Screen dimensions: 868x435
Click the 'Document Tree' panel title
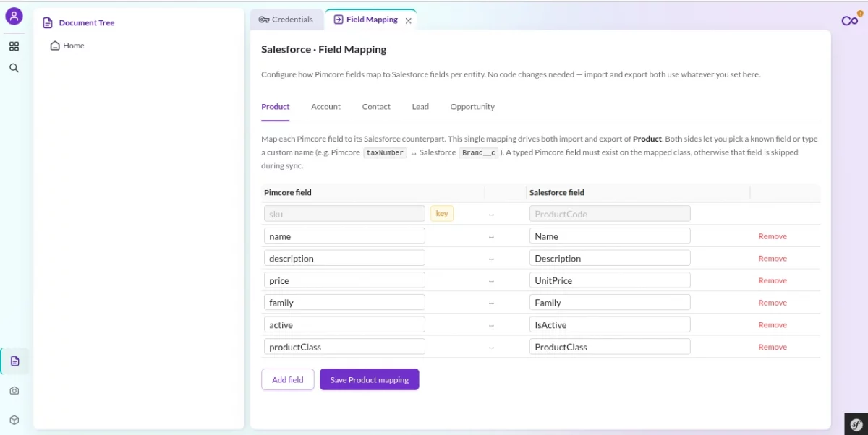[87, 23]
